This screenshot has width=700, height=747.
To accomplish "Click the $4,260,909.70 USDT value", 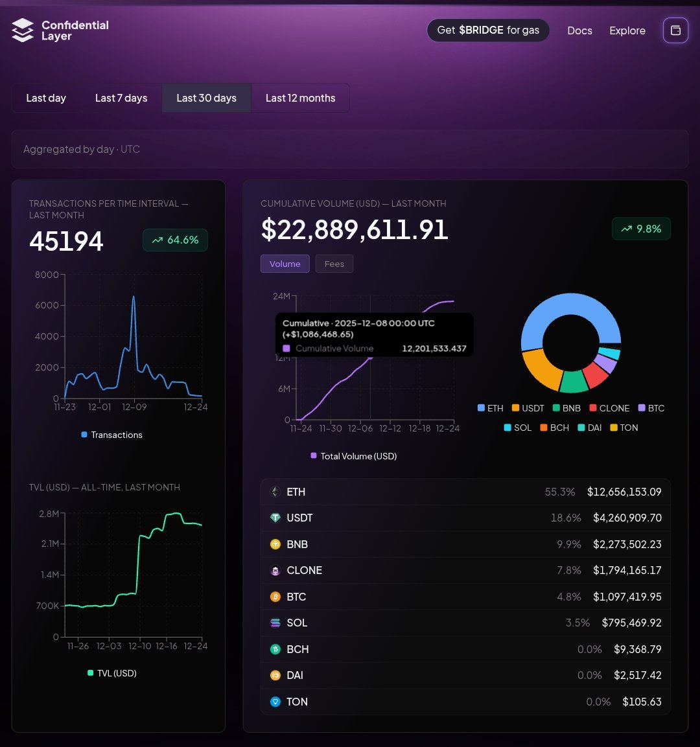I will [x=627, y=518].
